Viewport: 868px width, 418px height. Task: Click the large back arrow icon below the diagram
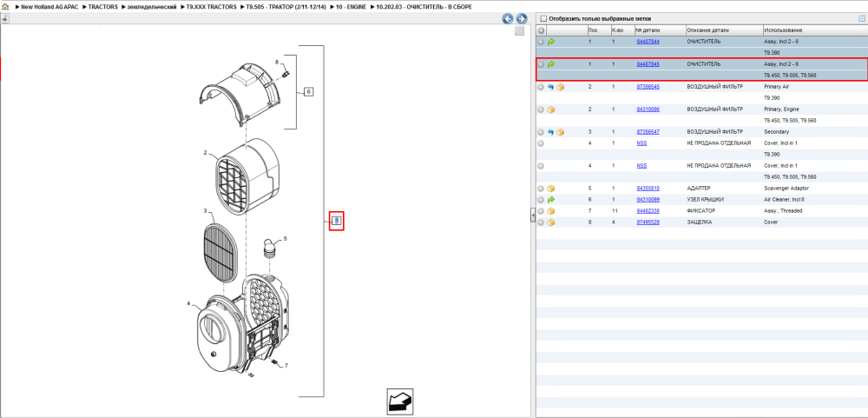[x=399, y=402]
